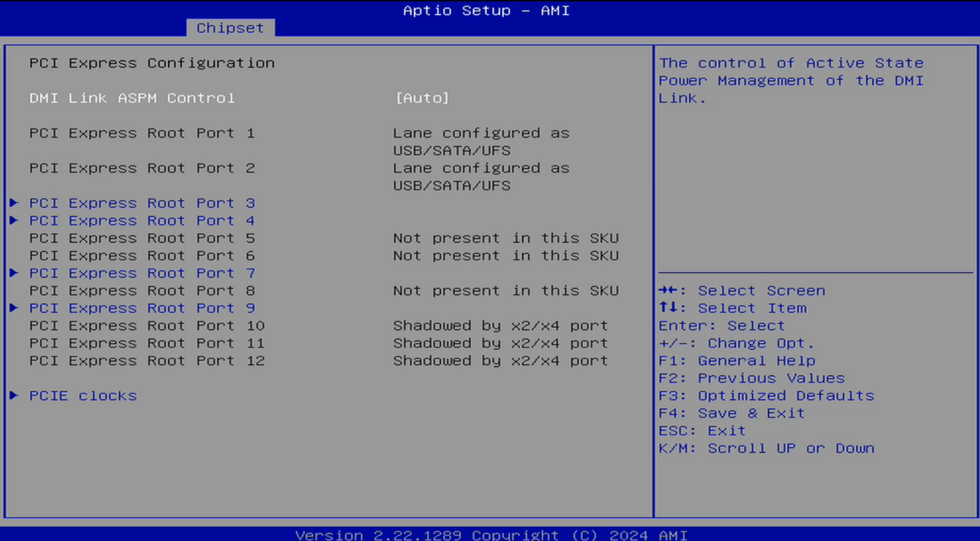Click the arrow icon beside PCIE clocks
Viewport: 980px width, 541px height.
(x=14, y=395)
